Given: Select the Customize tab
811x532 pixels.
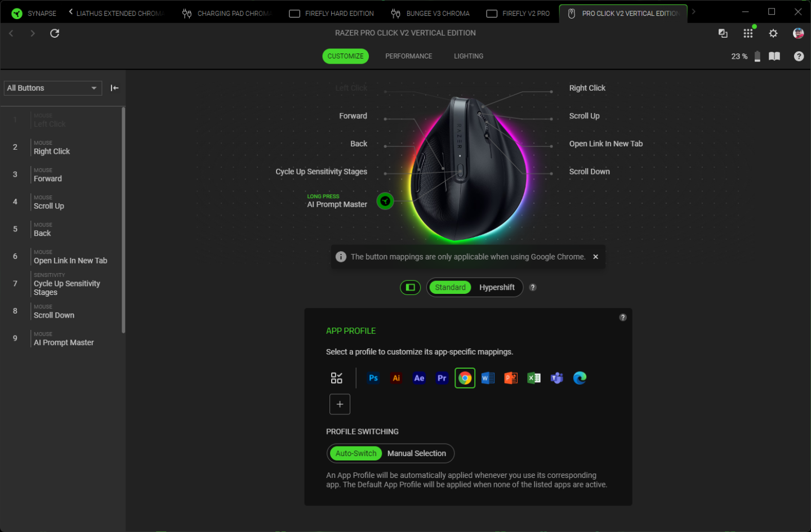Looking at the screenshot, I should coord(346,56).
